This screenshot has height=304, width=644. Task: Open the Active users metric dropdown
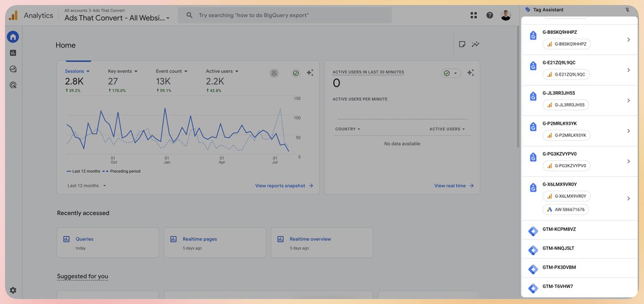coord(222,71)
